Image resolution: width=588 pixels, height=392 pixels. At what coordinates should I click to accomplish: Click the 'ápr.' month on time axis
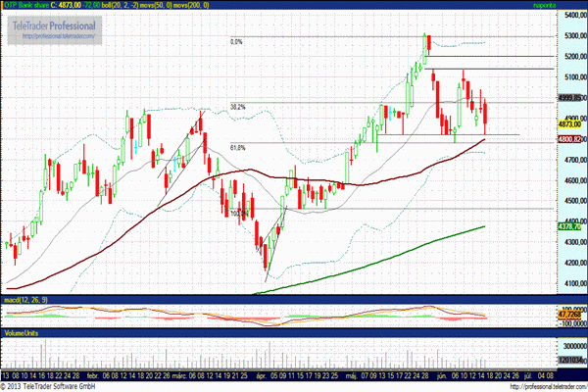click(x=260, y=374)
